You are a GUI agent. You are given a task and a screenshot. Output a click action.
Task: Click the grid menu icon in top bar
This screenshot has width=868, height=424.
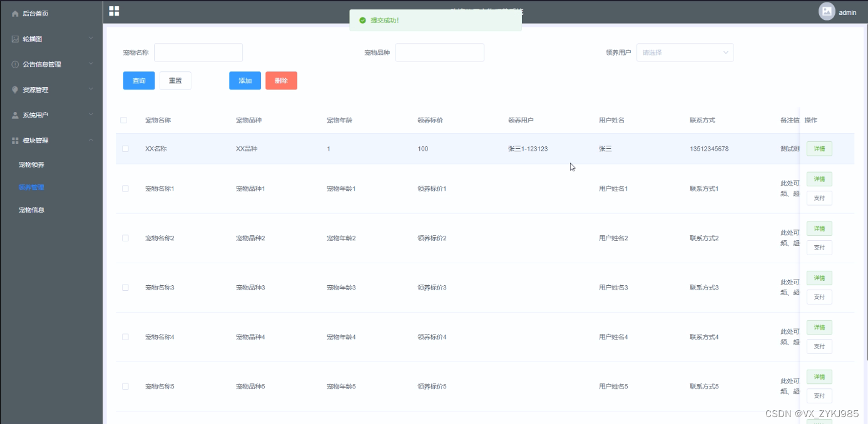(114, 11)
